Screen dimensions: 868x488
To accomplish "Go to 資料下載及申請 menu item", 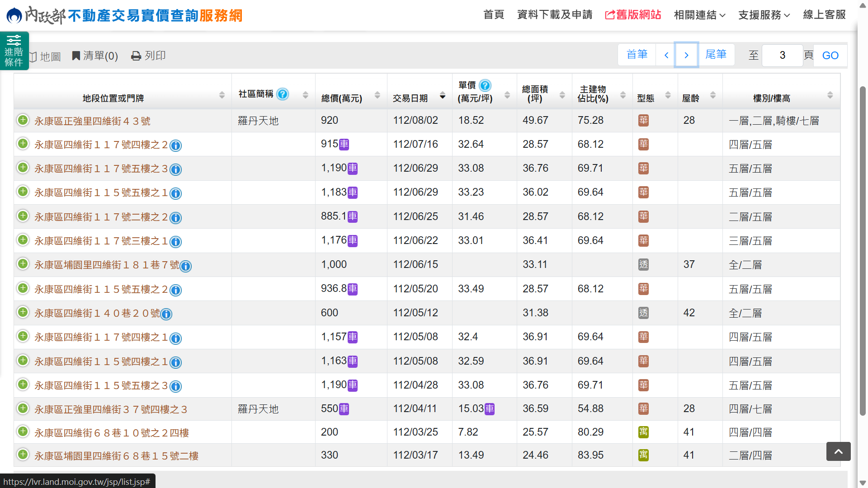I will tap(554, 15).
